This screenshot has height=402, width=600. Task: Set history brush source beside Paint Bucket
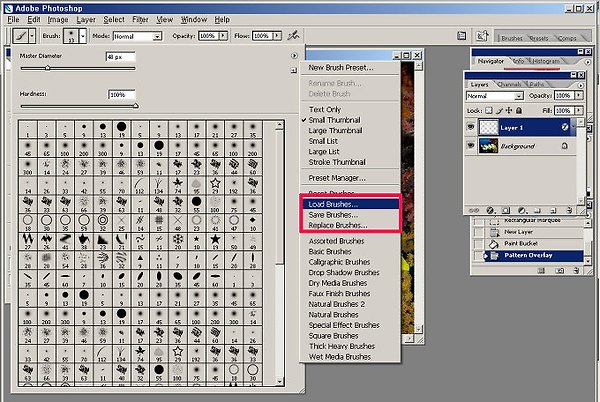coord(478,244)
